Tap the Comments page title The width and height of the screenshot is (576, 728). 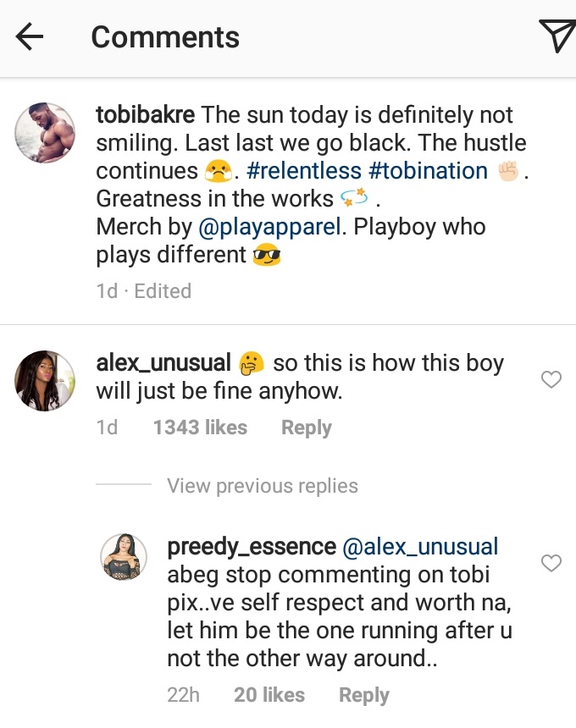tap(165, 37)
